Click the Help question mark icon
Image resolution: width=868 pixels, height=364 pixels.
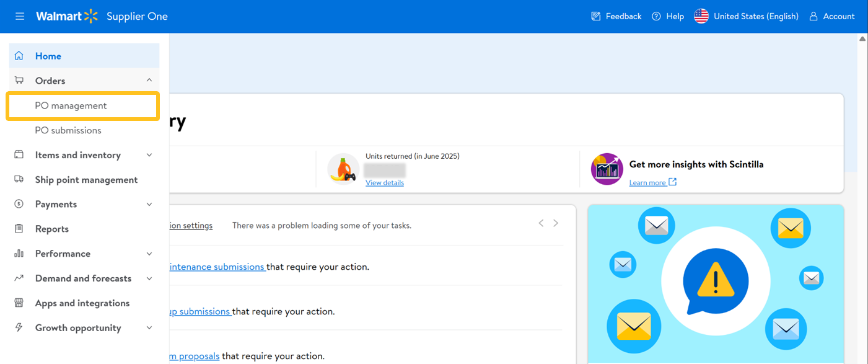(656, 17)
